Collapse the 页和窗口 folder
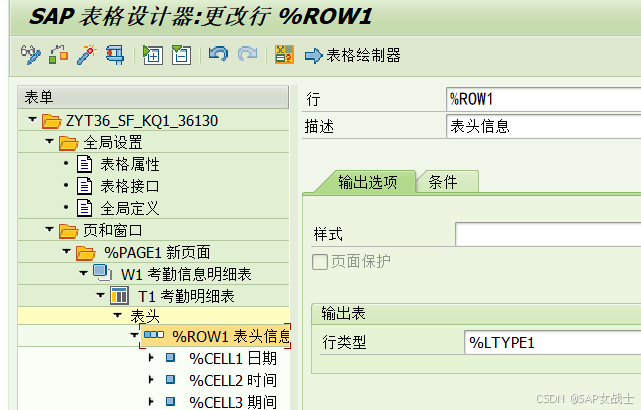Image resolution: width=641 pixels, height=410 pixels. tap(49, 229)
